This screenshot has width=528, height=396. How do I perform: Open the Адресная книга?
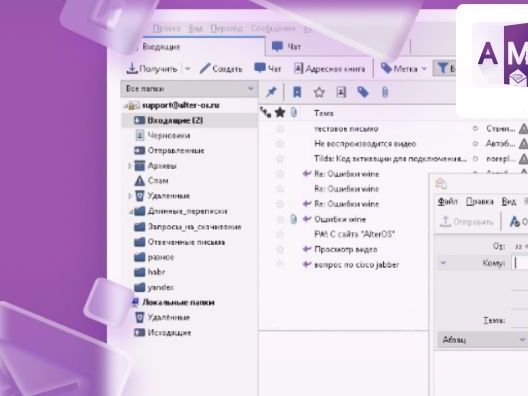330,69
